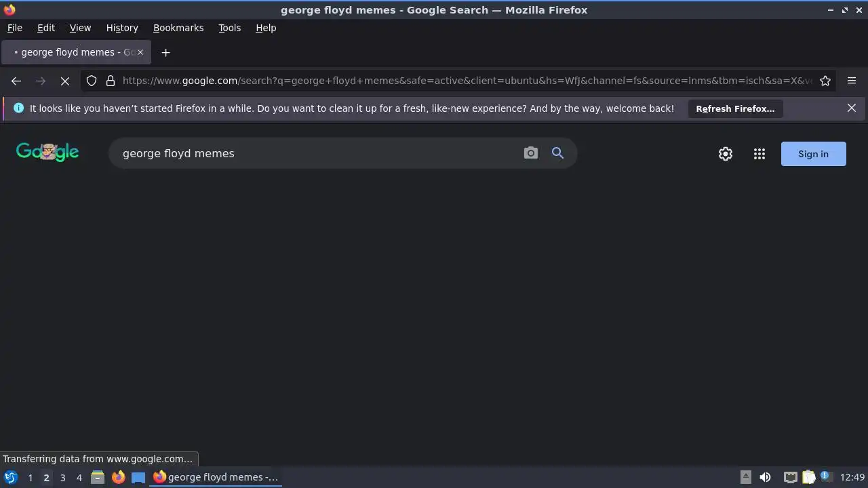Click the 12:49 clock
Image resolution: width=868 pixels, height=488 pixels.
tap(852, 477)
